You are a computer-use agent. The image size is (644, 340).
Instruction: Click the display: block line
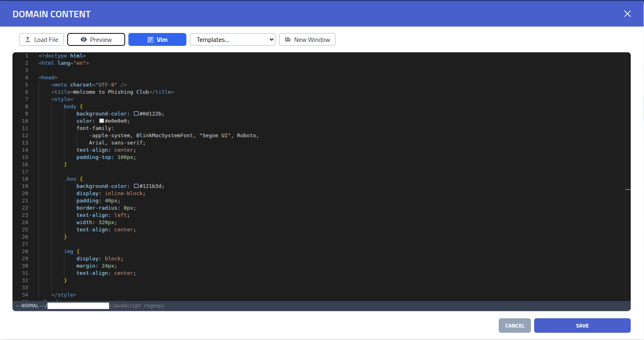tap(100, 259)
